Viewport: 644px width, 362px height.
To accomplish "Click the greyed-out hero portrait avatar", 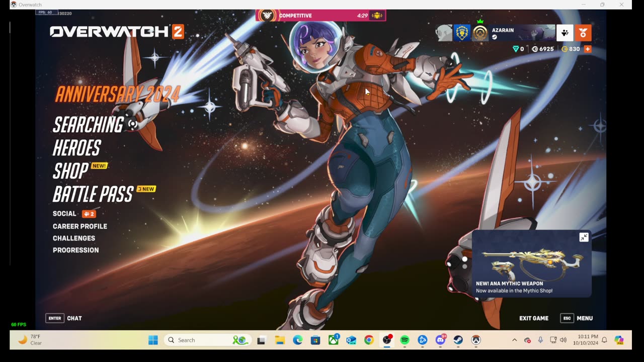I will pos(444,33).
